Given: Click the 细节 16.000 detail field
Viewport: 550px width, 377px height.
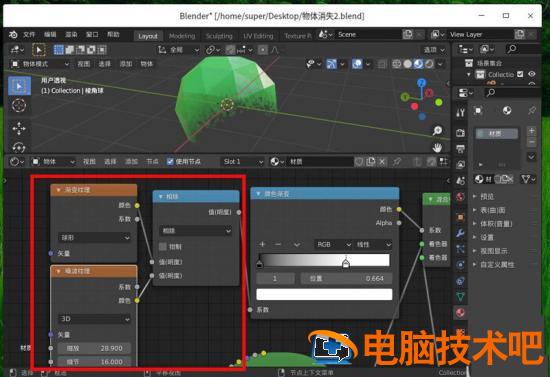Looking at the screenshot, I should pos(94,362).
